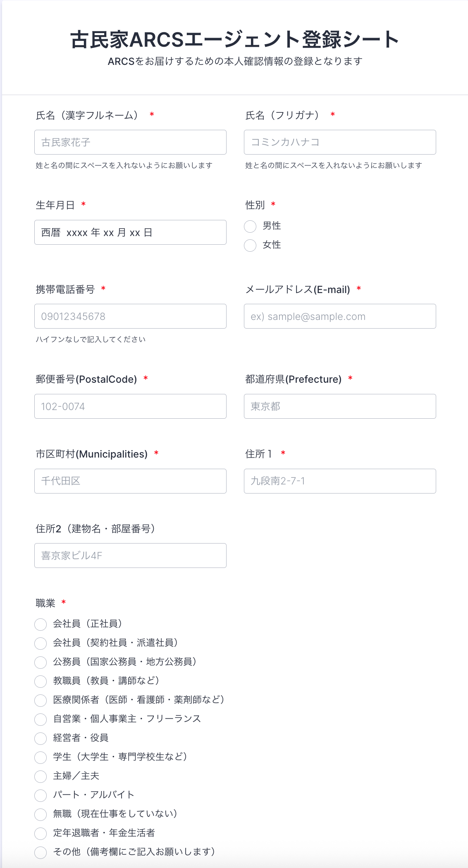Click the PostalCode input field
The height and width of the screenshot is (868, 468).
tap(130, 406)
